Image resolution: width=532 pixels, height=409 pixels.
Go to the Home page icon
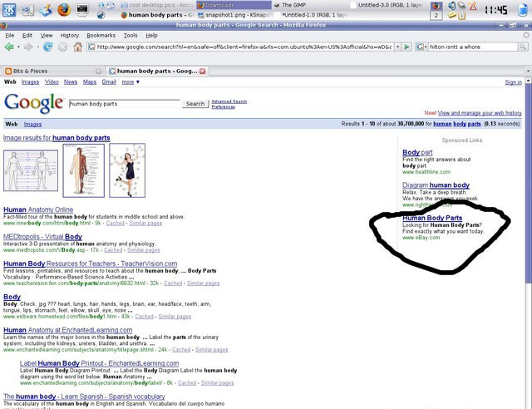click(x=77, y=47)
